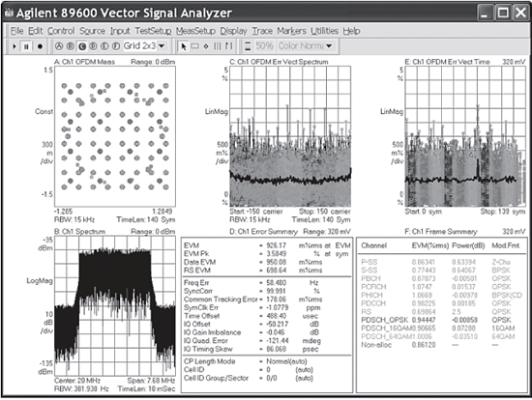The width and height of the screenshot is (532, 400).
Task: Select the P-SS row in Frame Summary
Action: [441, 262]
